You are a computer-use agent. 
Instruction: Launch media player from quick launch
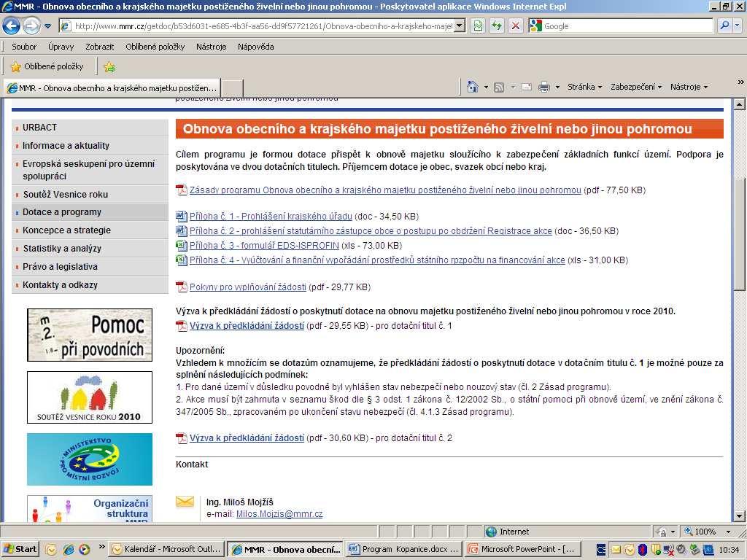click(x=85, y=550)
